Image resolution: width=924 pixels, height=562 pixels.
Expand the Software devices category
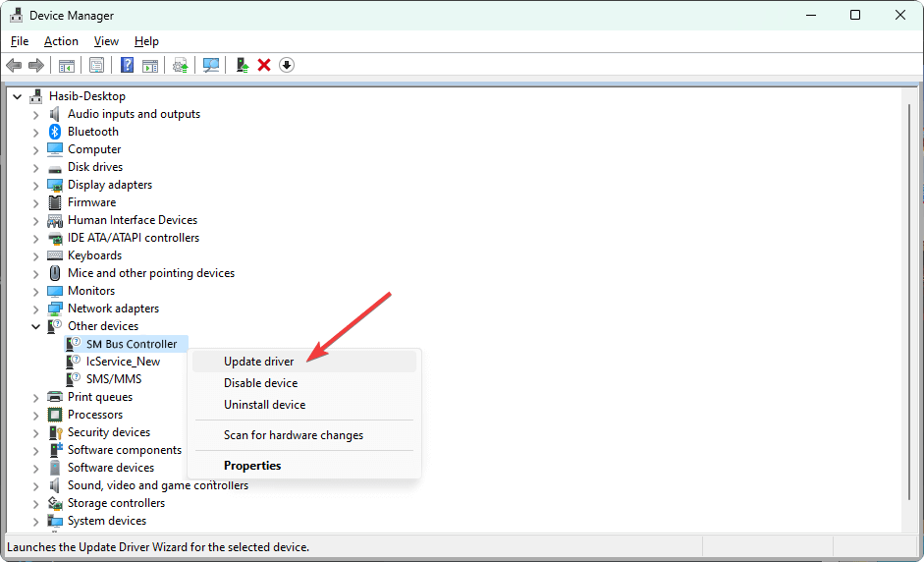point(35,469)
